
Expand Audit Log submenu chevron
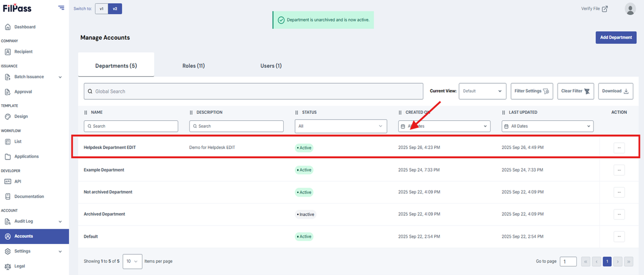click(x=60, y=221)
